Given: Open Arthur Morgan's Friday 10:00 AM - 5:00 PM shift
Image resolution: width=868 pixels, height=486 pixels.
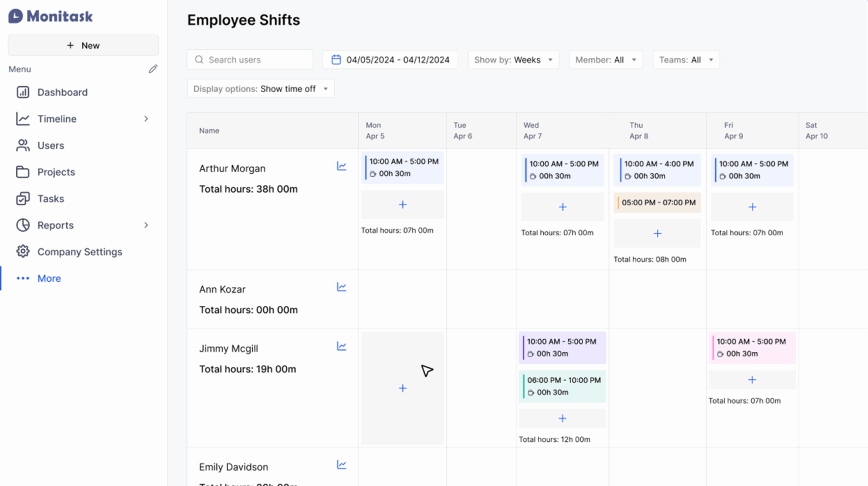Looking at the screenshot, I should (752, 170).
